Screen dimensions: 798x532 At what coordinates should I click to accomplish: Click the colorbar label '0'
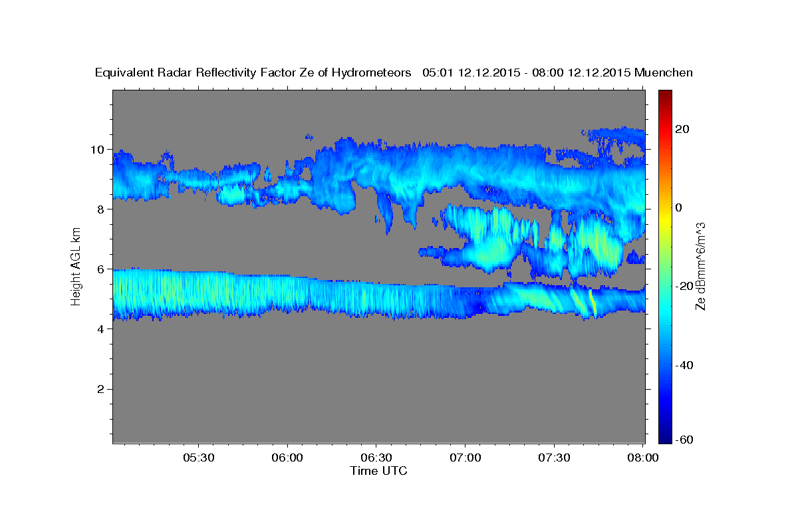(678, 207)
